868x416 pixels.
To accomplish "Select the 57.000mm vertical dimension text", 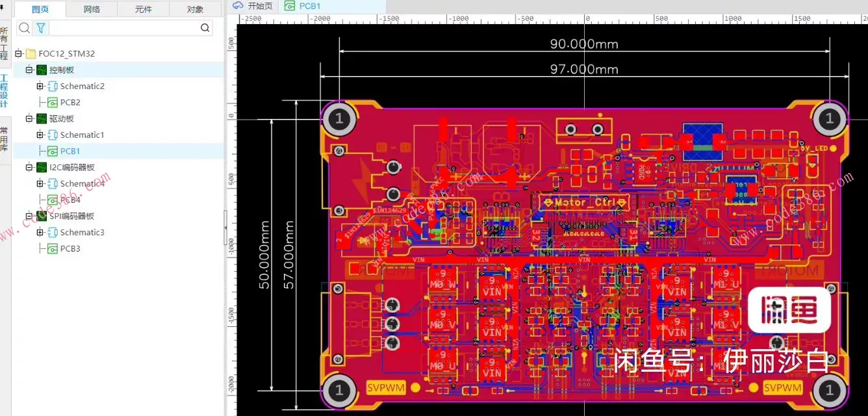I will [x=290, y=255].
